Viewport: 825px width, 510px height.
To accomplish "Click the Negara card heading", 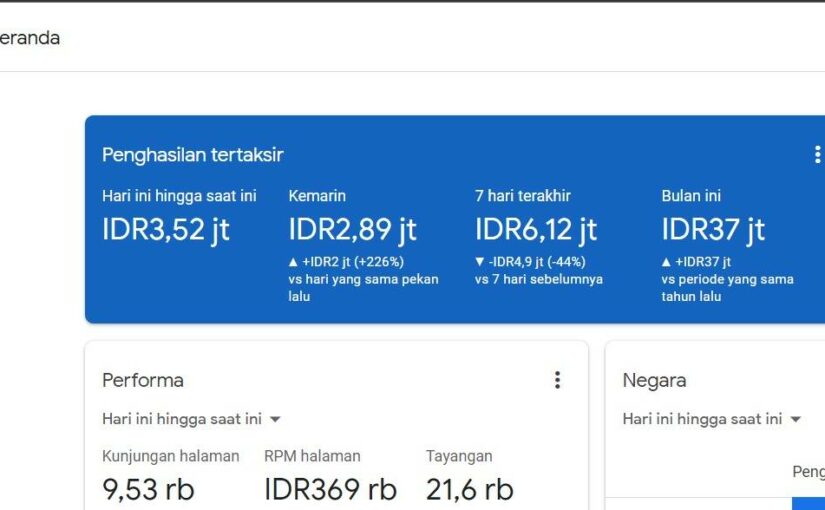I will (654, 380).
